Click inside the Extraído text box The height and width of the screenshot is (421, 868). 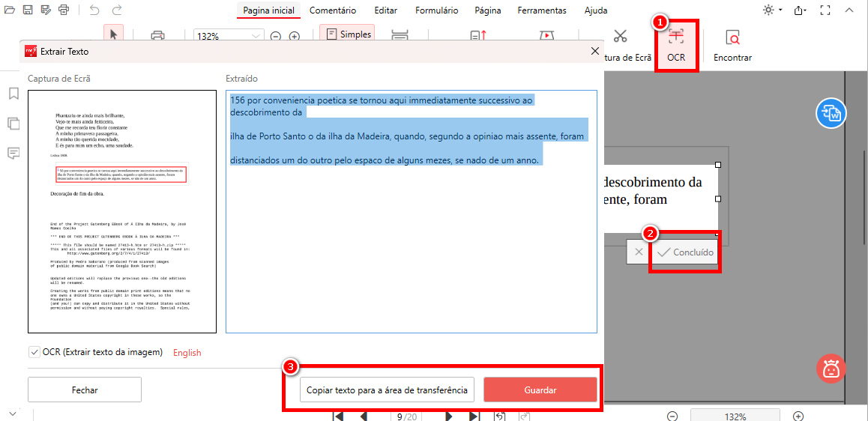click(x=412, y=212)
